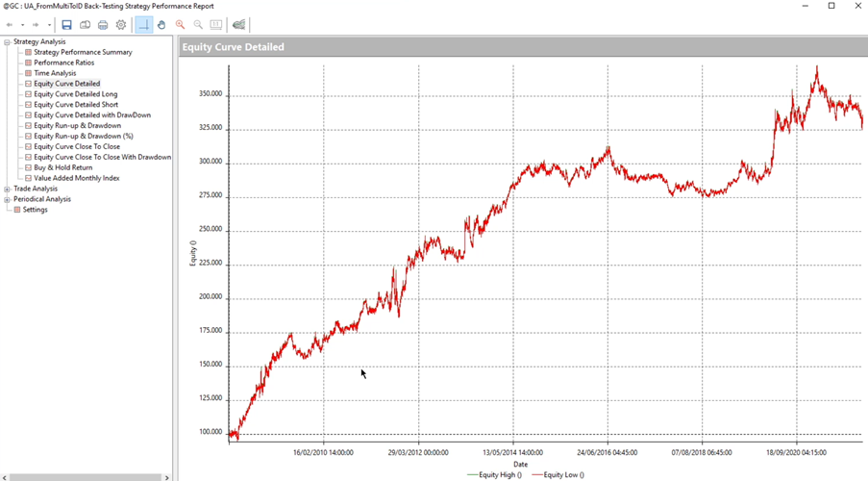The image size is (868, 481).
Task: Open the Settings tree item
Action: [x=35, y=210]
